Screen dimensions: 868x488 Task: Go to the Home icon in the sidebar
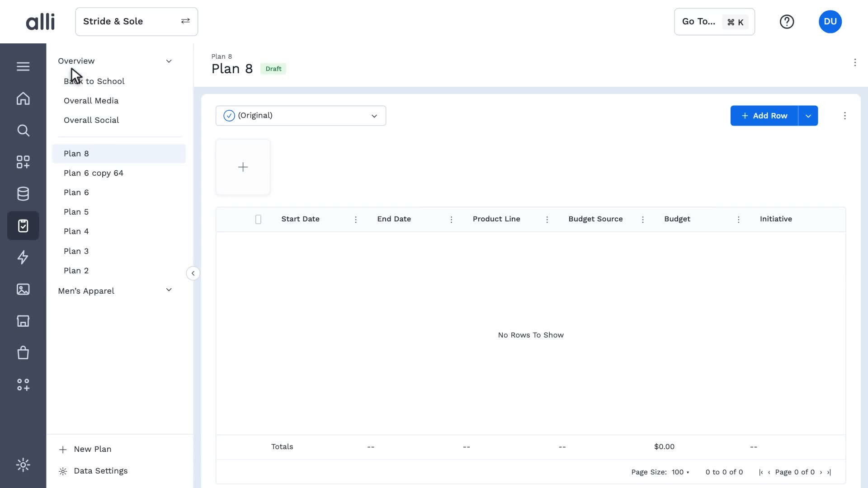point(23,99)
